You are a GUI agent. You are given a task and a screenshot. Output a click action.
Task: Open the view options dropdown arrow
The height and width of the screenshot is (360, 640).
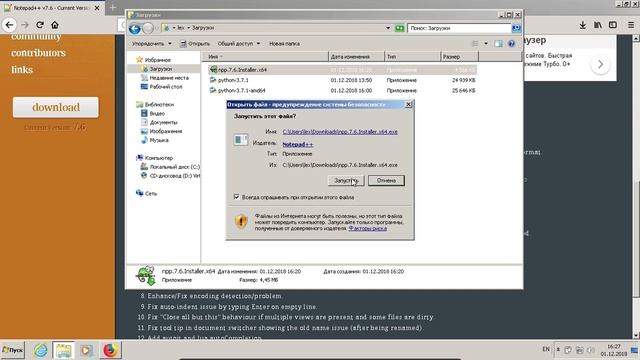(486, 43)
